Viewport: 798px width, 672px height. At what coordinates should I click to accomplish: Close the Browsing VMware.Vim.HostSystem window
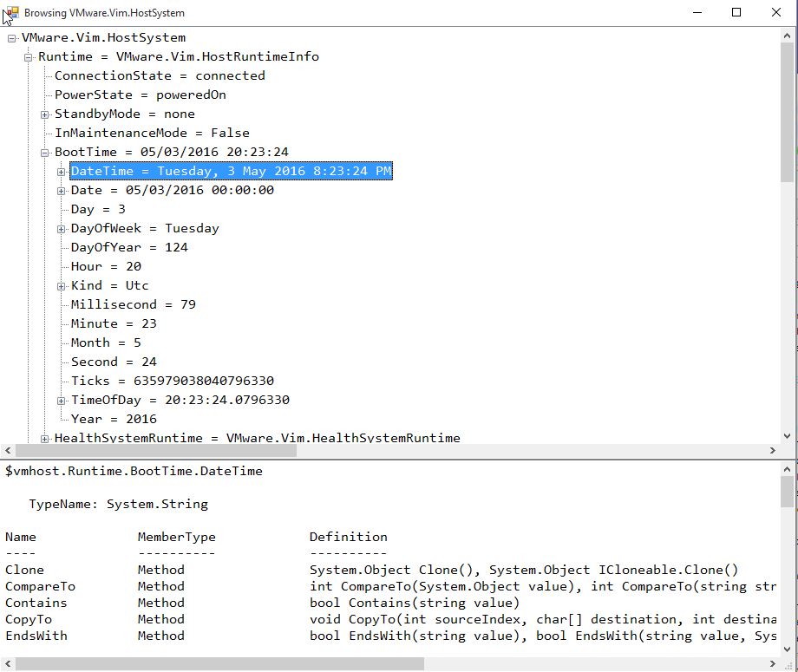tap(776, 12)
